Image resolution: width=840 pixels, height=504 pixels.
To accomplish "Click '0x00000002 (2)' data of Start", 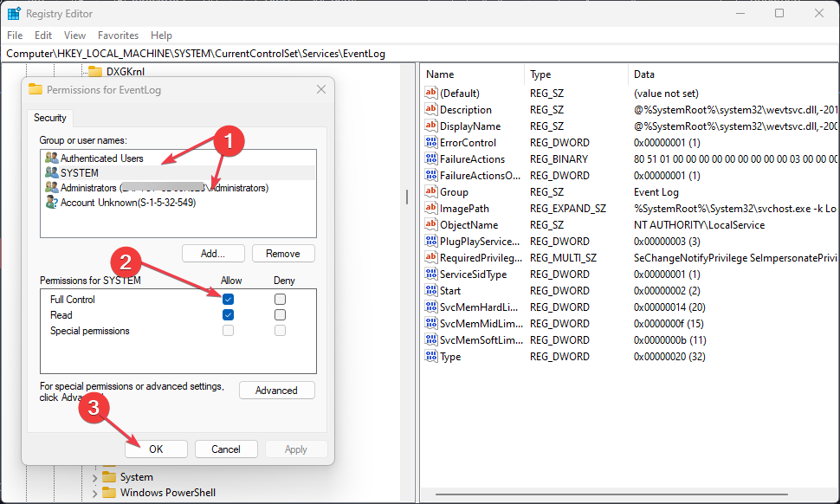I will (x=667, y=291).
